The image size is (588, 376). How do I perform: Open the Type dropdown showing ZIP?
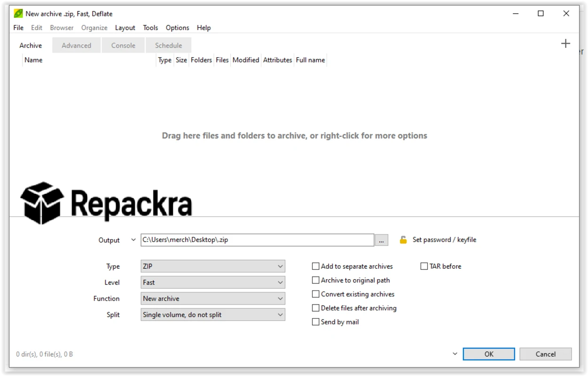coord(213,266)
